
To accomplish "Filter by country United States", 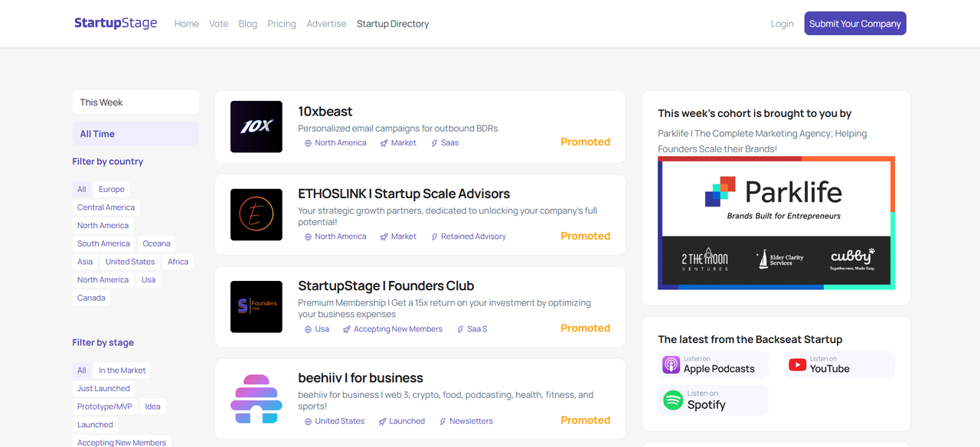I will [x=130, y=262].
